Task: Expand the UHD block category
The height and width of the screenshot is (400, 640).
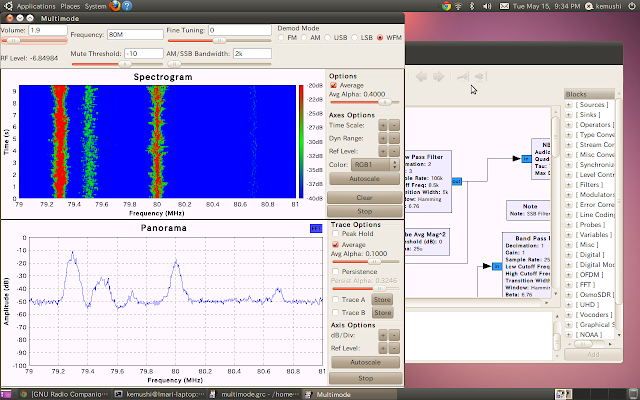Action: [569, 305]
